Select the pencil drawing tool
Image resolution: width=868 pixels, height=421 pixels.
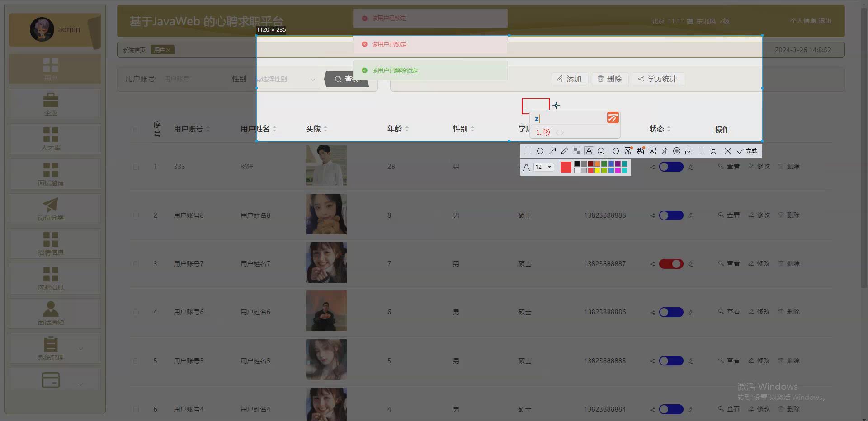point(564,151)
